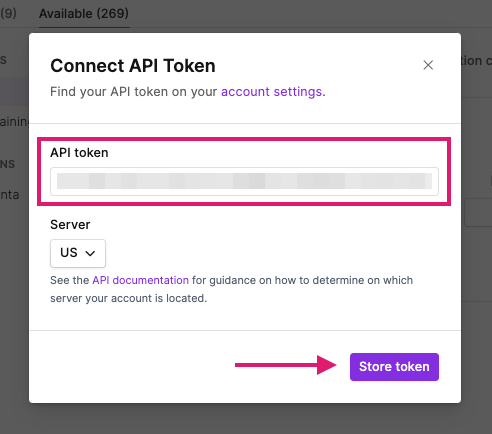Open the account settings link

(x=271, y=92)
